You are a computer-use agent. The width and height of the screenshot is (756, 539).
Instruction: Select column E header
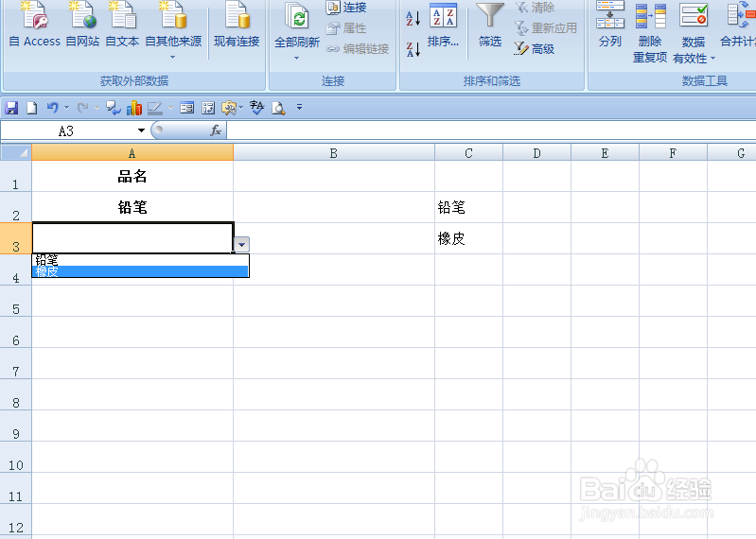(606, 152)
